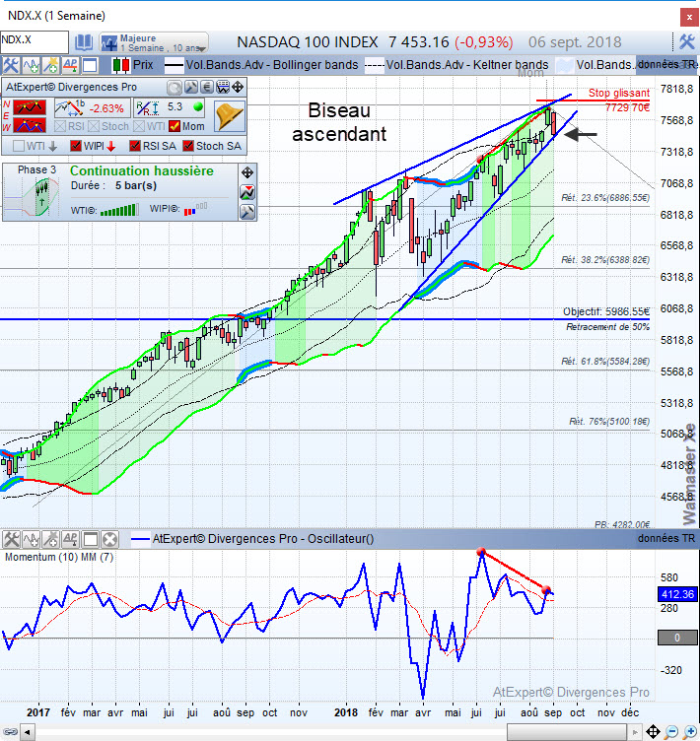Zoom out with the minus magnifier

coord(671,732)
